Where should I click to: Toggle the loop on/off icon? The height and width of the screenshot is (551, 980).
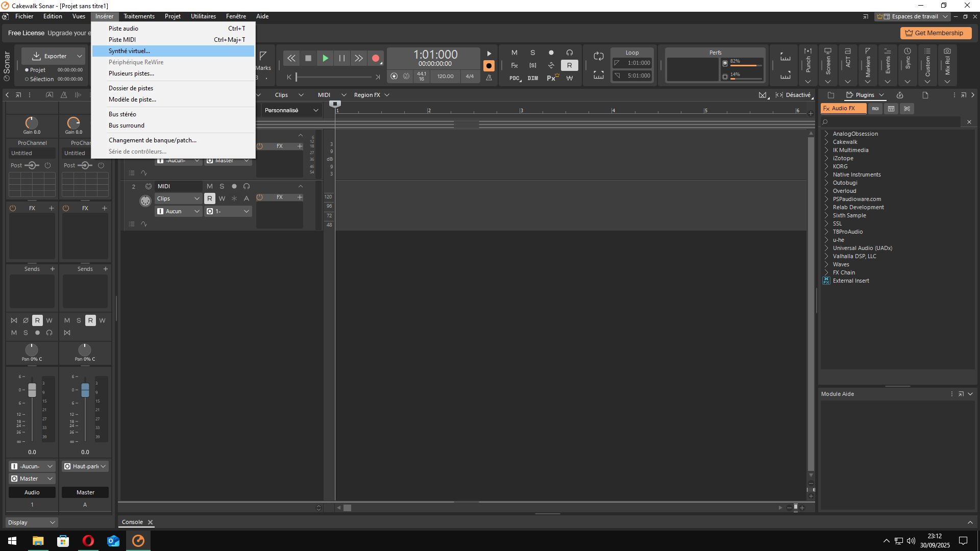598,56
